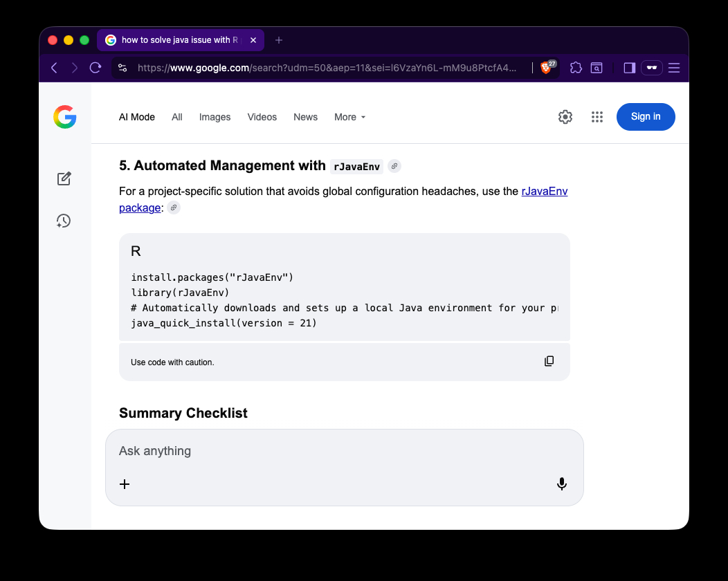Click the Google logo
Screen dimensions: 728x581
[64, 117]
